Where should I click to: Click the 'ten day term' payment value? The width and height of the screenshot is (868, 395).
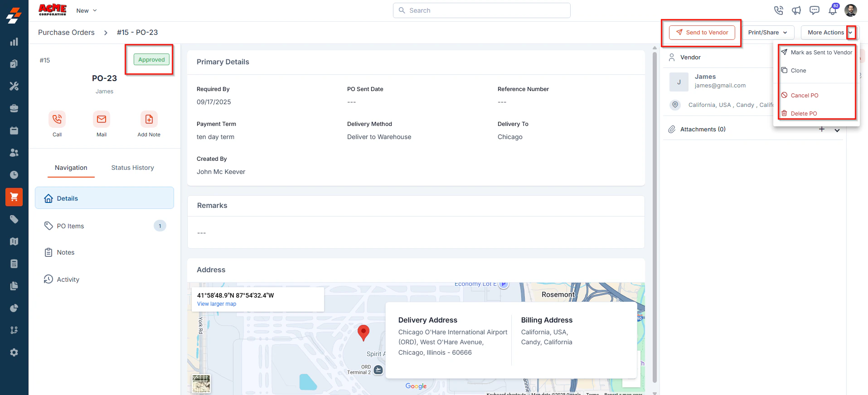click(215, 137)
